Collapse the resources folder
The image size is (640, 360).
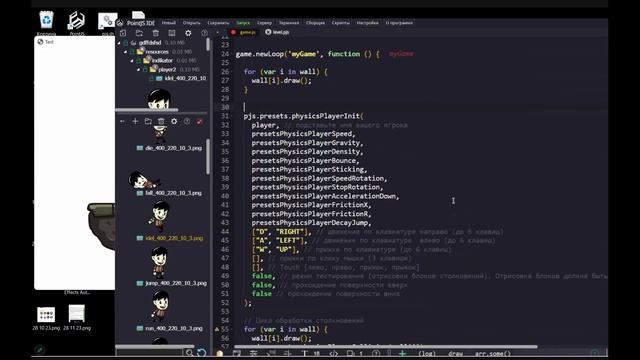coord(125,52)
